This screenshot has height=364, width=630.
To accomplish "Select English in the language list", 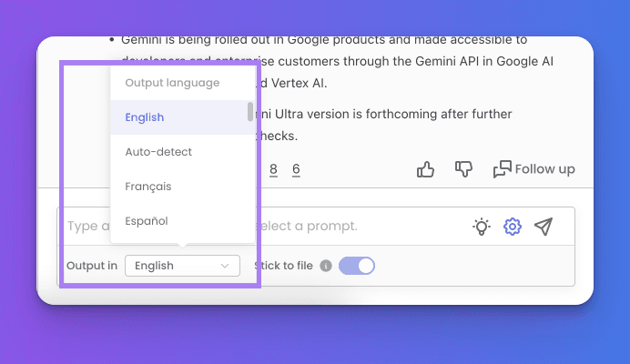I will pyautogui.click(x=146, y=117).
